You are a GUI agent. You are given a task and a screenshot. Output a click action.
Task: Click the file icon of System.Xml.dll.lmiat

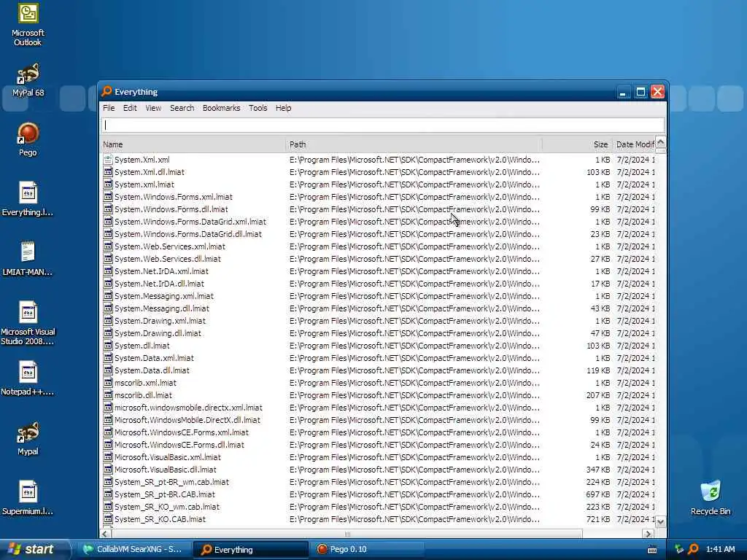108,172
